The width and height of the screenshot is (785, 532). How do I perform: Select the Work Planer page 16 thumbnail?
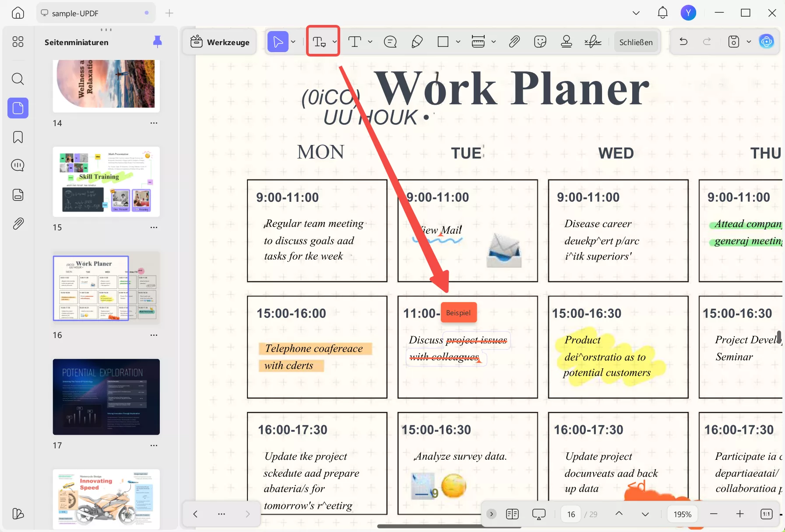coord(106,288)
